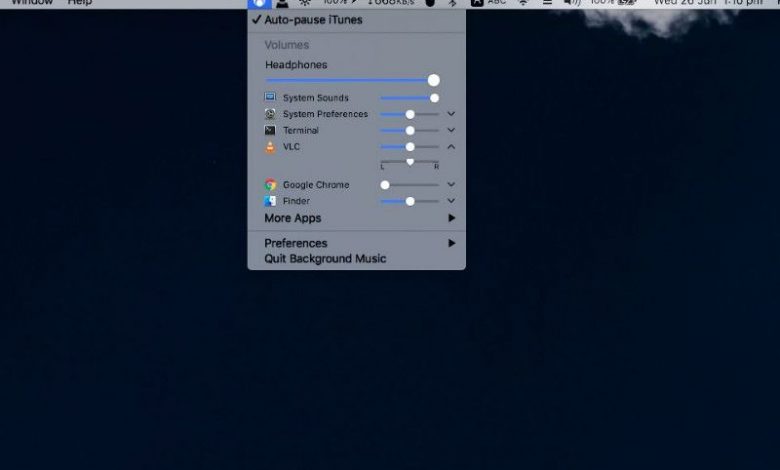The width and height of the screenshot is (780, 470).
Task: Expand the Finder options chevron
Action: 451,201
